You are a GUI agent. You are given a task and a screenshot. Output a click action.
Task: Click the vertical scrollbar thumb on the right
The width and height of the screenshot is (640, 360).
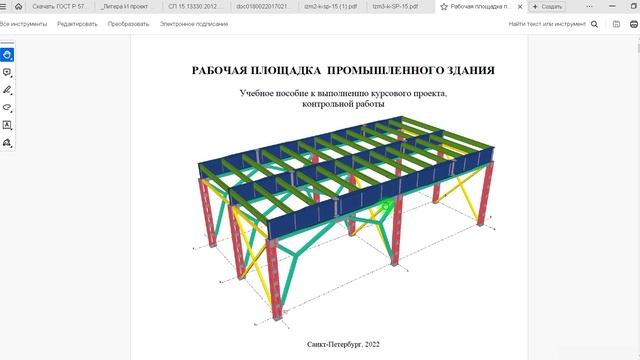[638, 47]
